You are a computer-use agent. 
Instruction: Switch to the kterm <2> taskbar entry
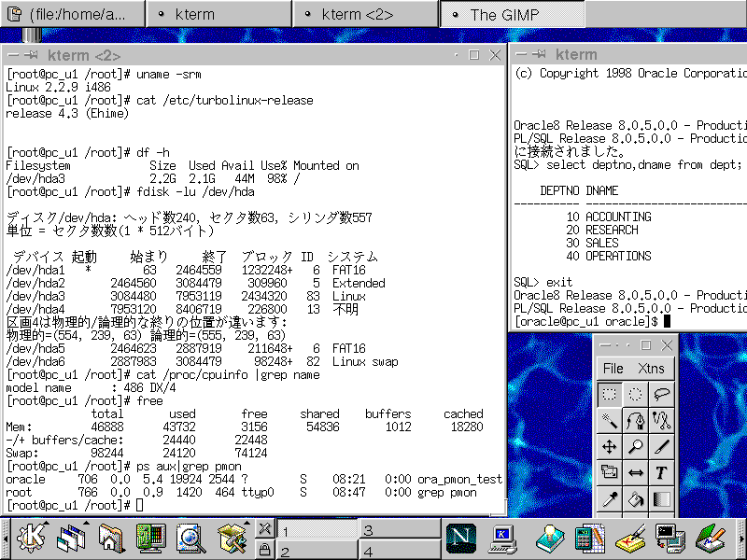point(365,14)
